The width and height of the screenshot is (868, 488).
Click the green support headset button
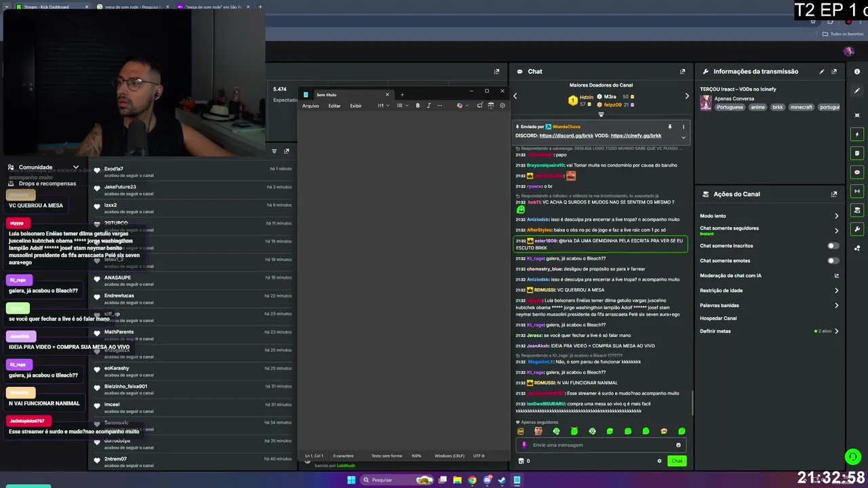point(853,457)
